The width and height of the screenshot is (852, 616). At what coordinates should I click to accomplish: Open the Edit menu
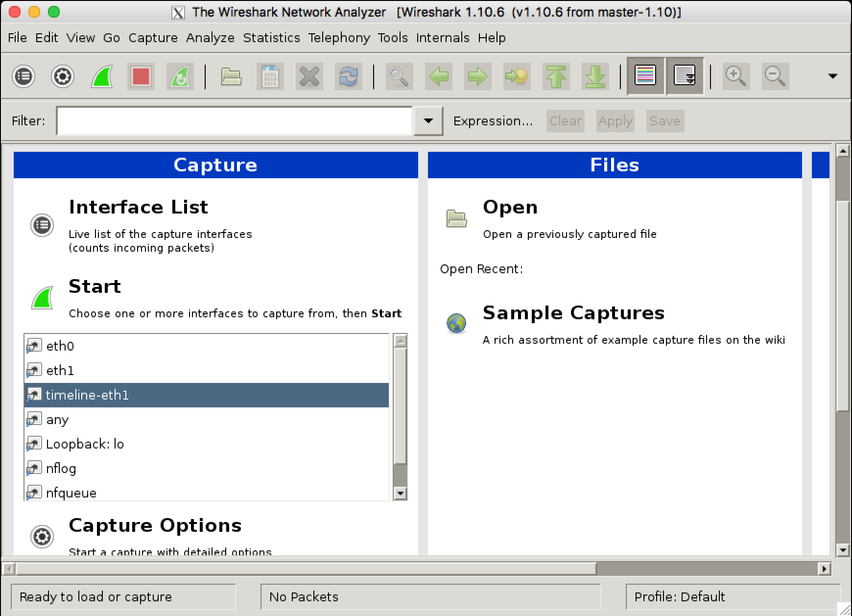47,38
